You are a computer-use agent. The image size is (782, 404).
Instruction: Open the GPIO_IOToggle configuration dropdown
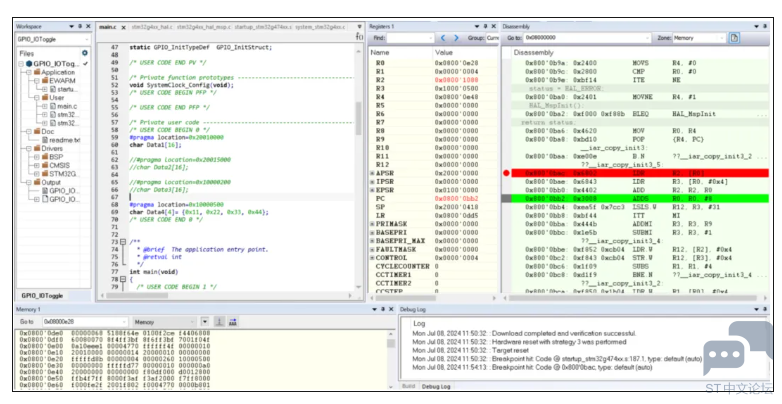(53, 39)
